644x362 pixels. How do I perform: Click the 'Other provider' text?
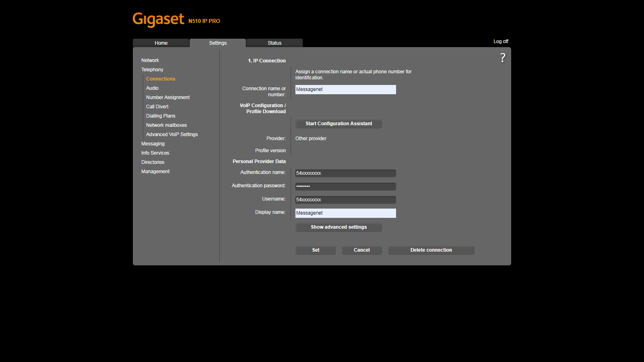tap(311, 139)
